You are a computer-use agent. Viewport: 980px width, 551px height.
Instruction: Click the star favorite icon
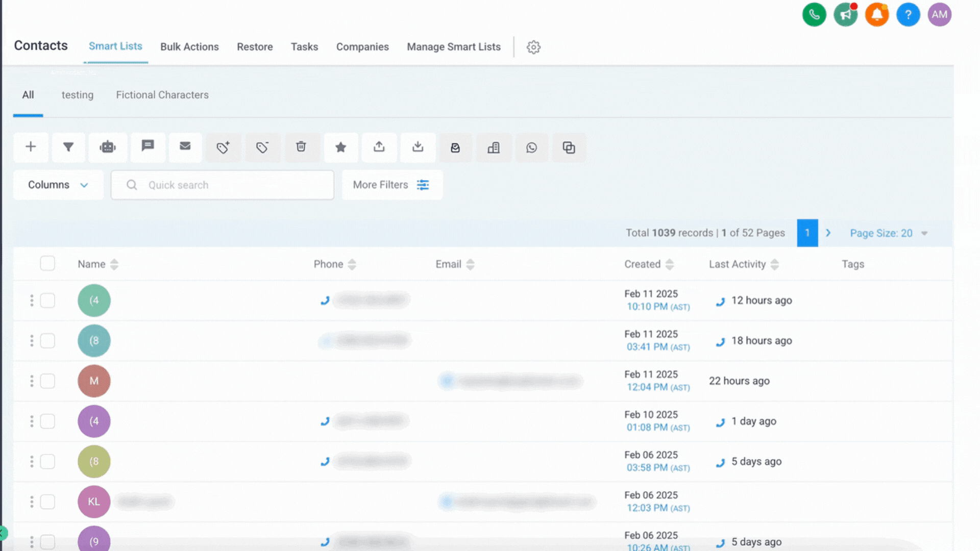pos(340,147)
